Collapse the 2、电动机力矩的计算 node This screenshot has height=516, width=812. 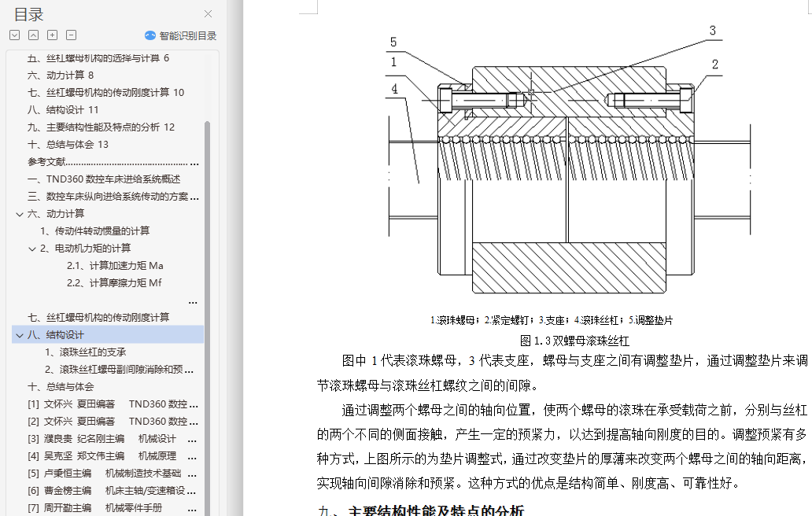point(32,249)
